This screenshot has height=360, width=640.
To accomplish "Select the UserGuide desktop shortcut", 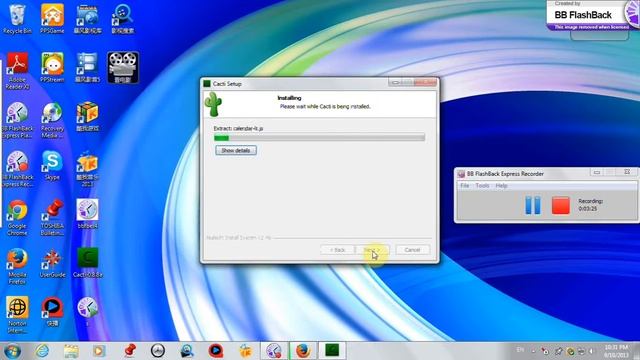I will tap(52, 263).
